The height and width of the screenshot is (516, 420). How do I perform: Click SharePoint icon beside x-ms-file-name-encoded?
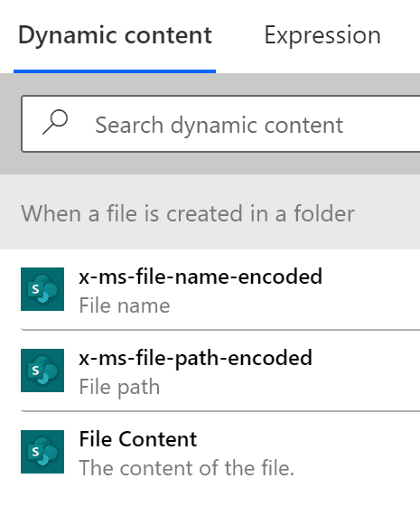tap(42, 289)
